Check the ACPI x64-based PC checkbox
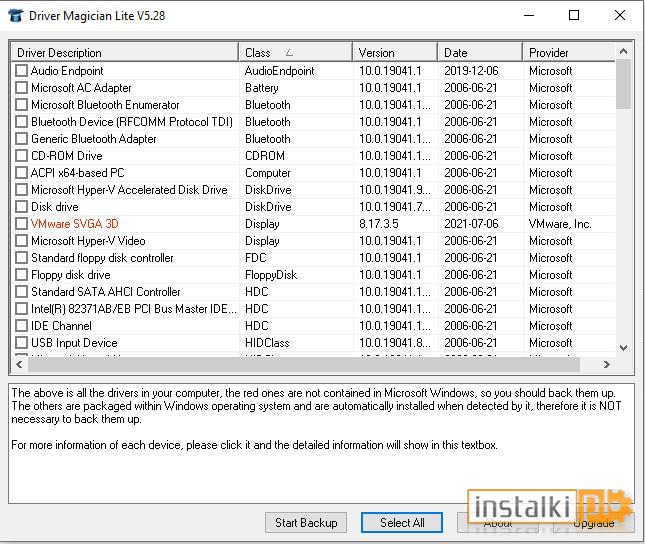645x544 pixels. 21,173
